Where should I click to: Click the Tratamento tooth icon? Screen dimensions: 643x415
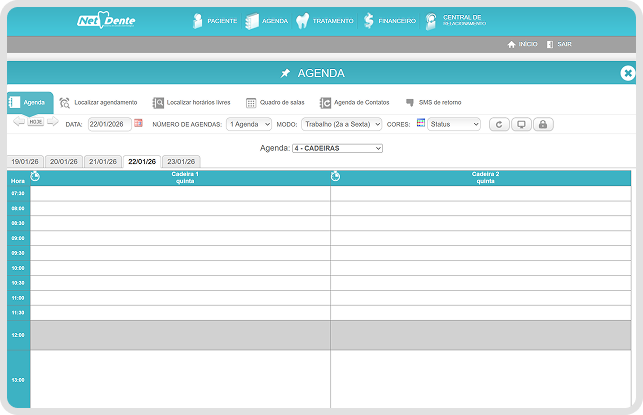tap(303, 21)
